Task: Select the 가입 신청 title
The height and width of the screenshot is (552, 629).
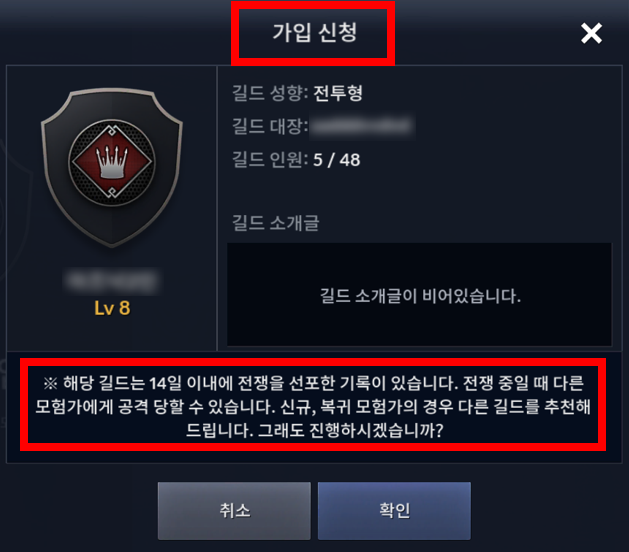Action: [x=315, y=32]
